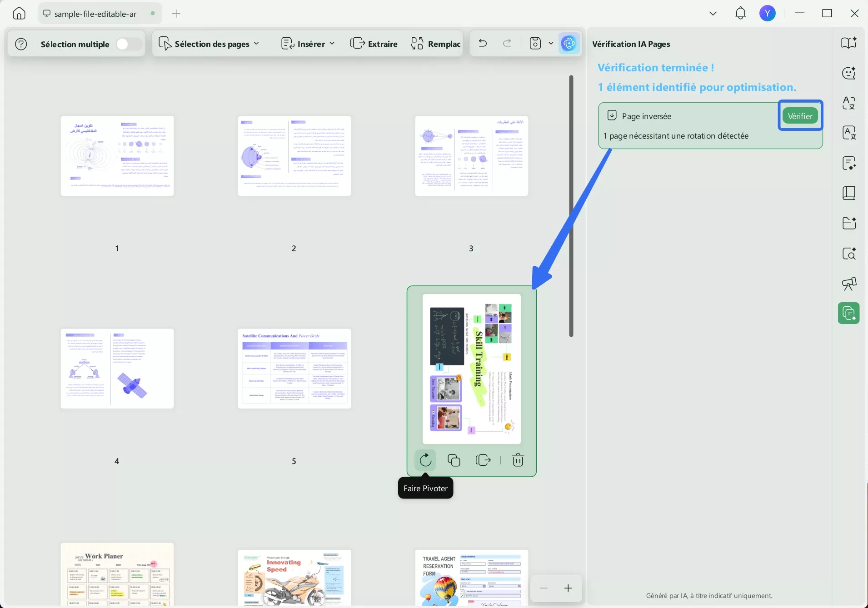Select the Work Planer page thumbnail
The width and height of the screenshot is (868, 608).
point(117,574)
